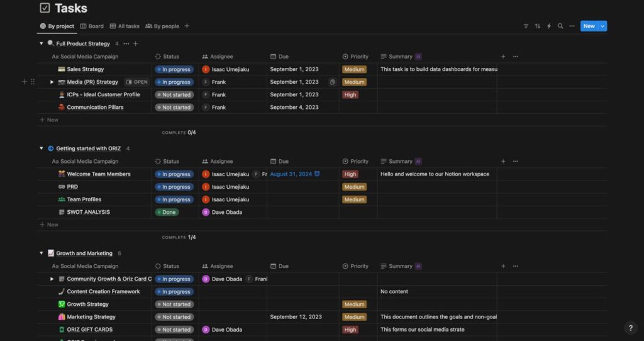This screenshot has height=341, width=644.
Task: Open the Done status of SWOT ANALYSIS
Action: 167,213
